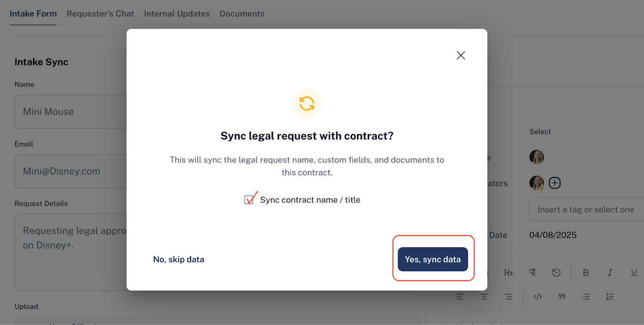Click the orange sync arrows icon
This screenshot has height=325, width=644.
click(x=307, y=104)
